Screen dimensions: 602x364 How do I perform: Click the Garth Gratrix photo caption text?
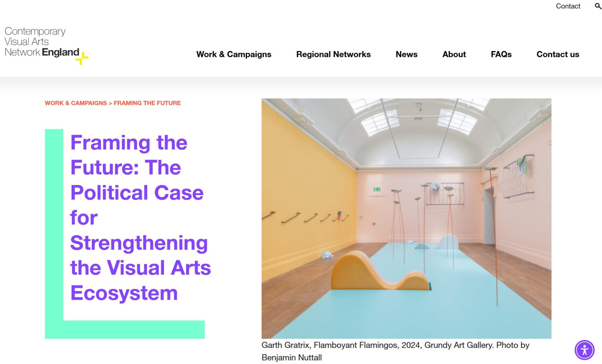point(395,345)
